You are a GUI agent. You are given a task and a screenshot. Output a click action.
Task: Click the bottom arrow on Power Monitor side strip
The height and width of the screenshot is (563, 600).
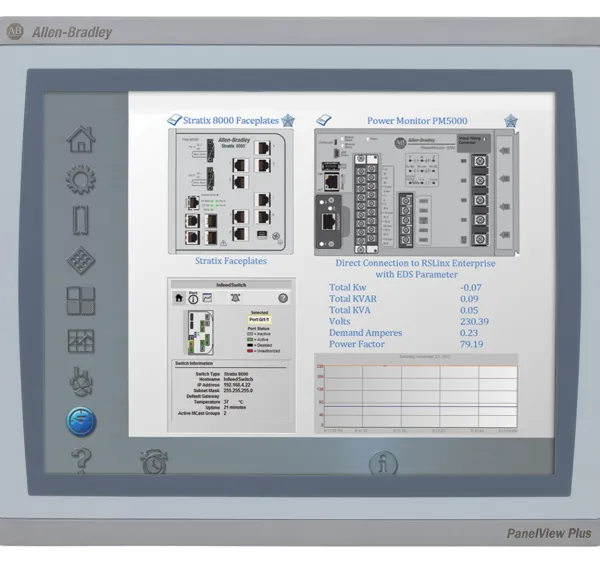pos(505,235)
